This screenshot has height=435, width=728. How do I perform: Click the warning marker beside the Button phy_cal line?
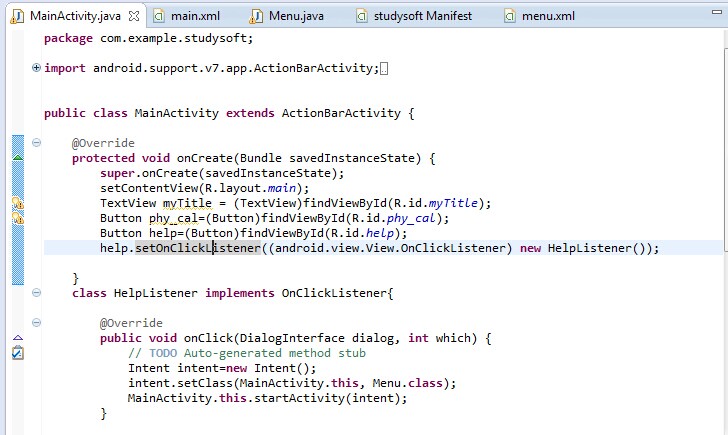(x=17, y=218)
